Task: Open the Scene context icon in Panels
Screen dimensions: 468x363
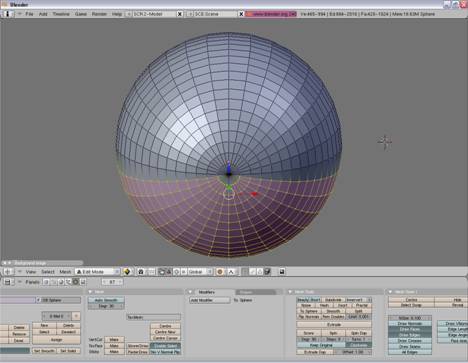Action: 83,282
